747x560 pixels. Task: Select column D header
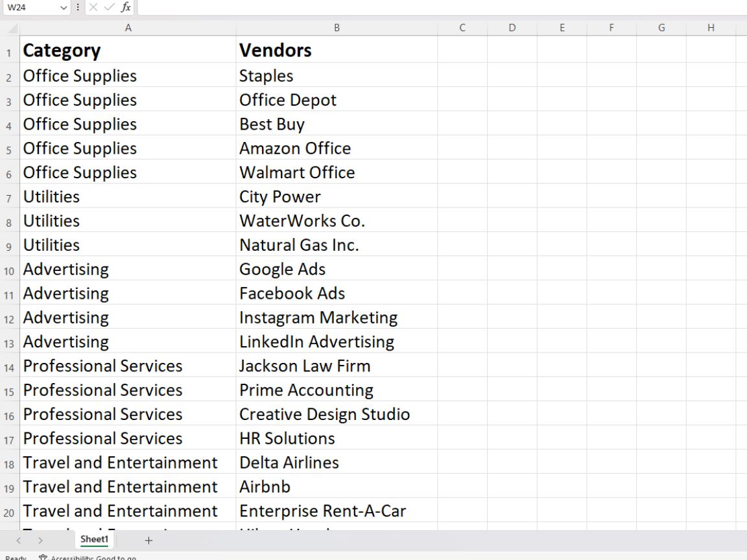click(512, 28)
